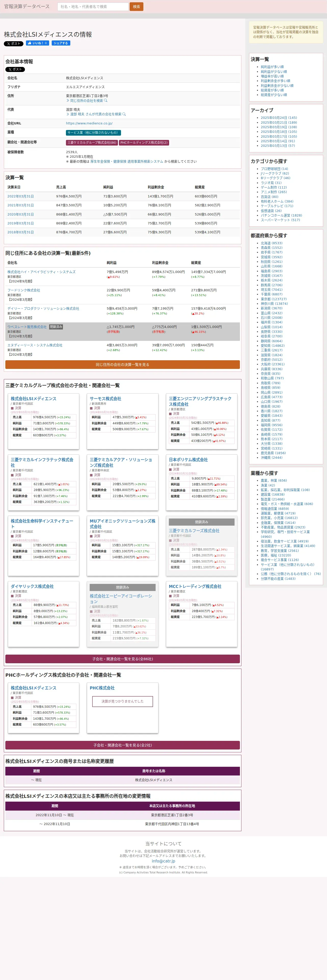The width and height of the screenshot is (327, 980).
Task: Open 日本ポリケム株式会社 card
Action: pyautogui.click(x=188, y=459)
